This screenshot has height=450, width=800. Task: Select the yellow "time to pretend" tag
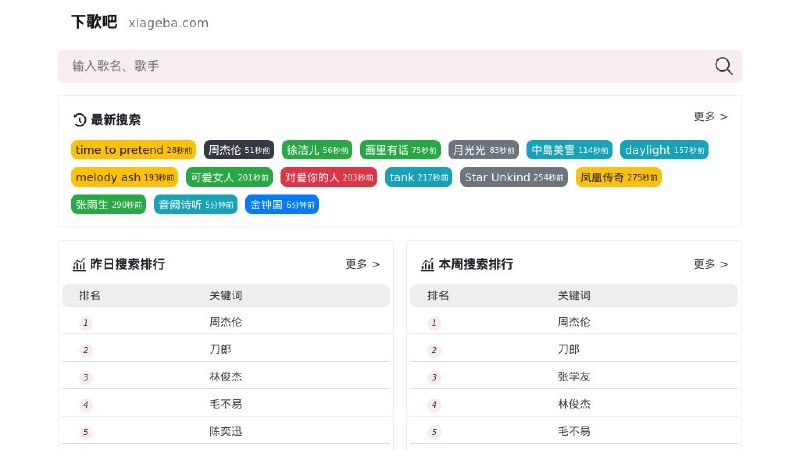pos(133,150)
